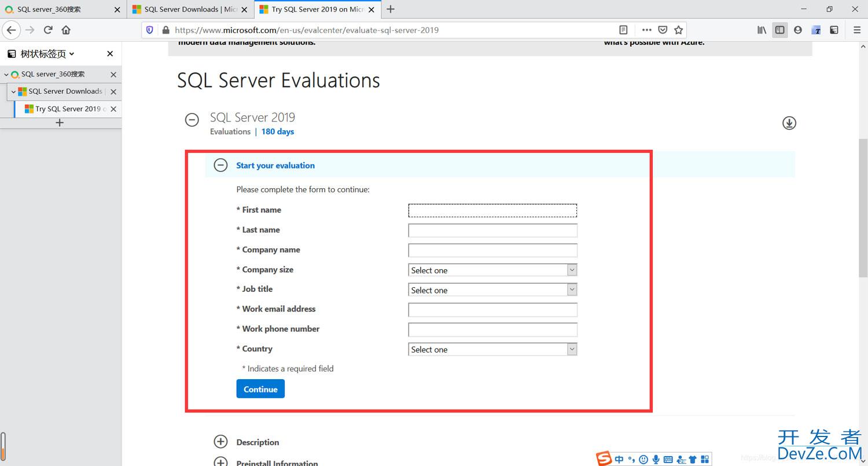
Task: Collapse the Start your evaluation section
Action: tap(220, 165)
